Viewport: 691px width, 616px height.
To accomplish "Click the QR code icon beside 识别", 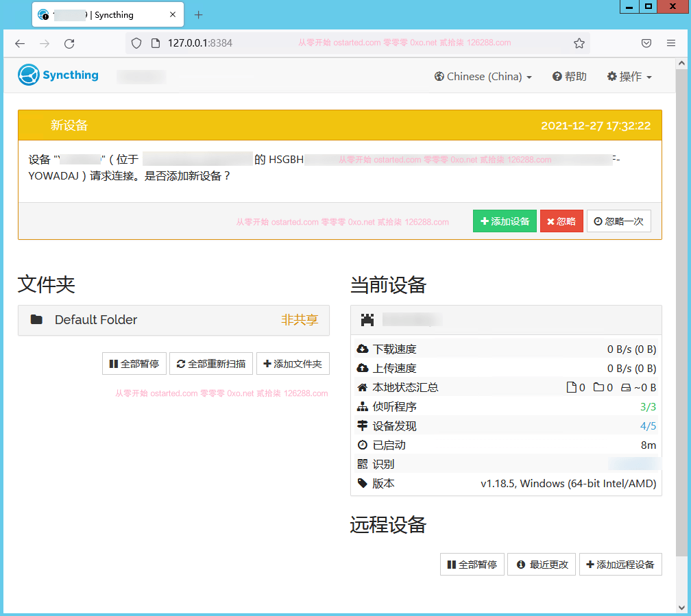I will pos(362,464).
